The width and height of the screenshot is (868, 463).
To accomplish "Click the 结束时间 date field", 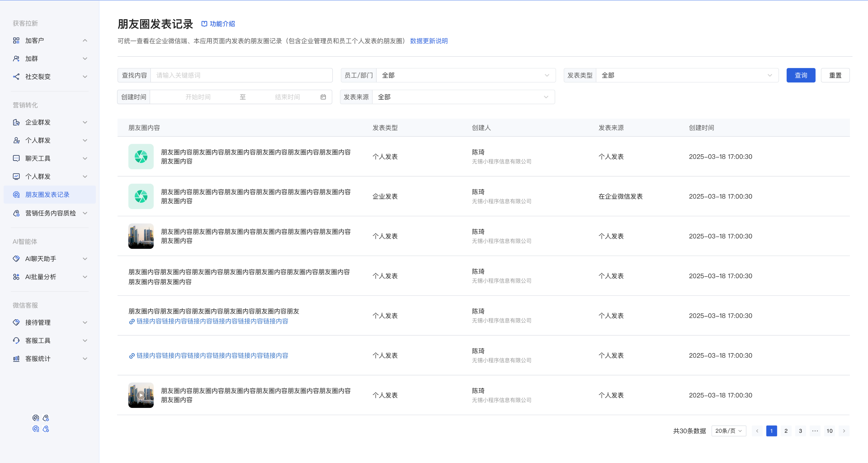I will click(x=287, y=97).
